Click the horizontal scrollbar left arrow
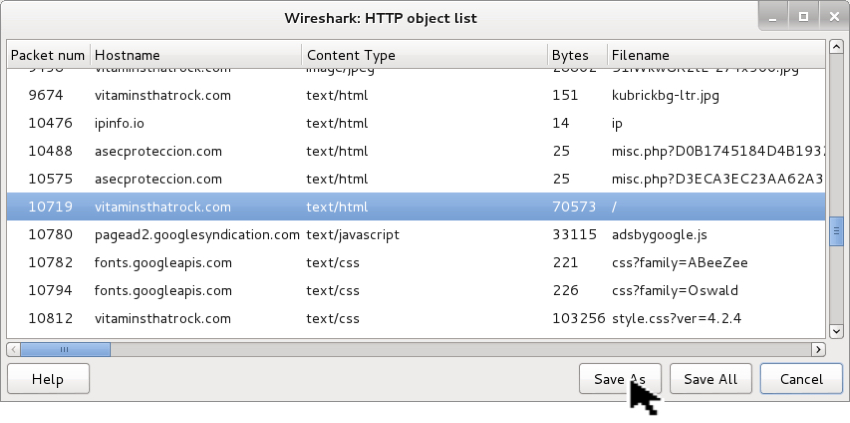Viewport: 850px width, 423px height. [x=14, y=350]
